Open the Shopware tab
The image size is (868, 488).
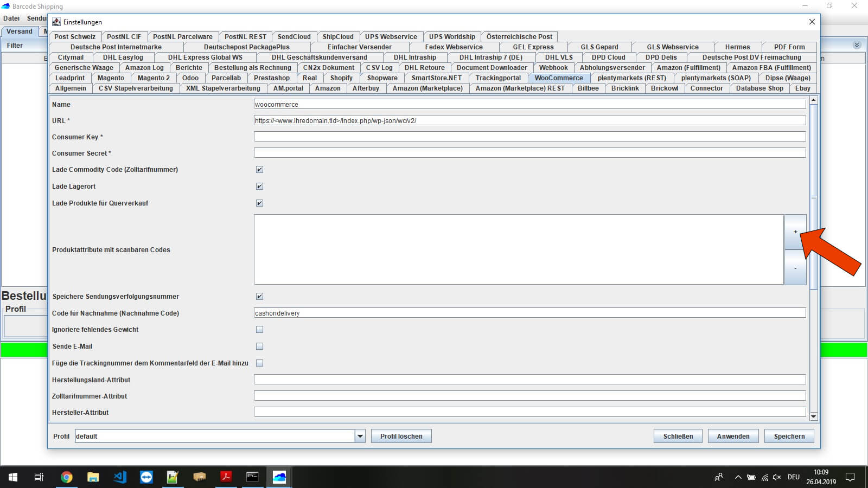382,78
